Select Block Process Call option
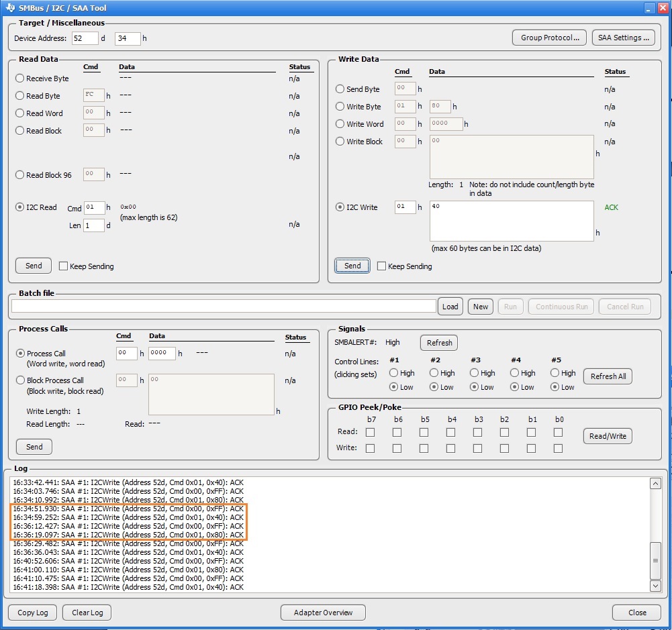672x630 pixels. click(20, 380)
